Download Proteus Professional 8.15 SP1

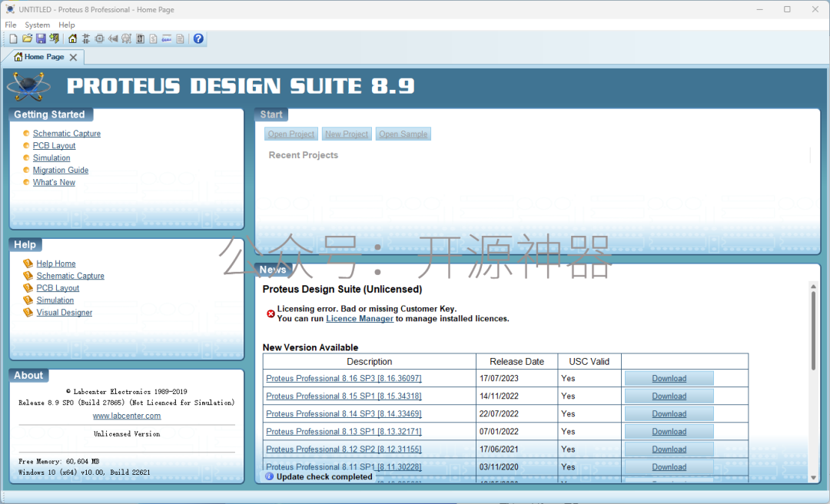point(669,396)
